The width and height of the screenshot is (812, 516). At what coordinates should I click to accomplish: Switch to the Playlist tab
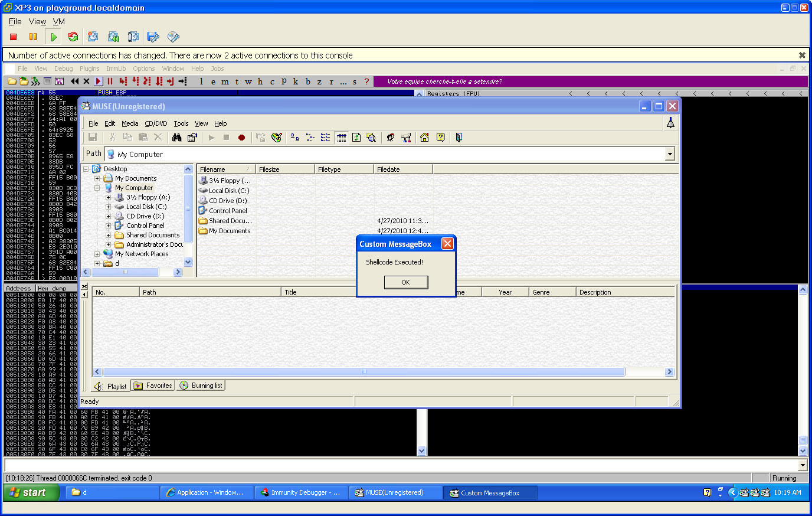pos(111,386)
